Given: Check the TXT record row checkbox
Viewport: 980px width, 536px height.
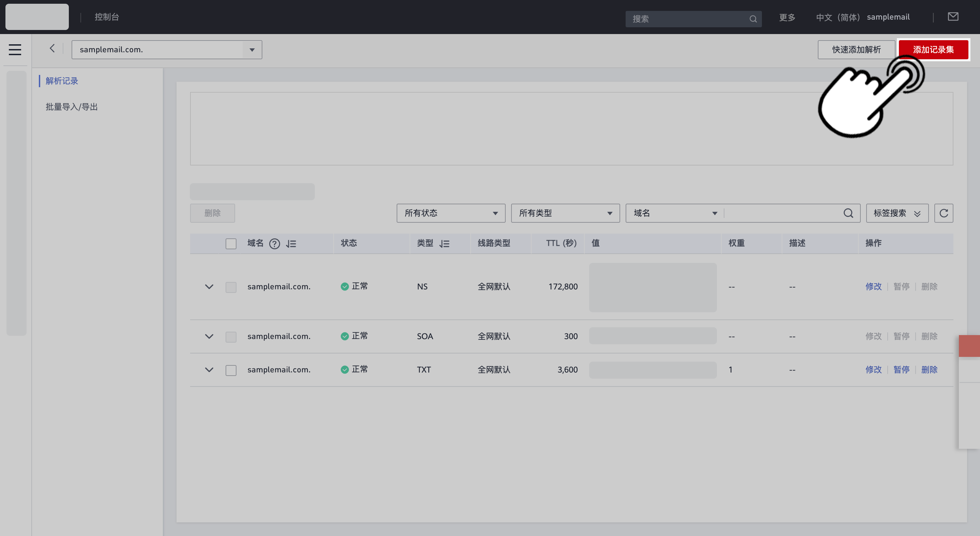Looking at the screenshot, I should pyautogui.click(x=231, y=370).
